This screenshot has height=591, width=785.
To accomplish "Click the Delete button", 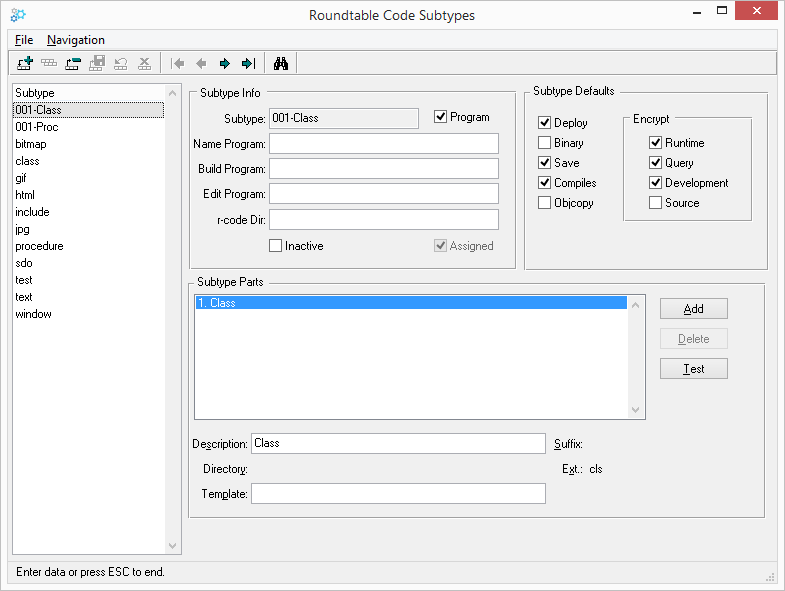I will pos(693,339).
